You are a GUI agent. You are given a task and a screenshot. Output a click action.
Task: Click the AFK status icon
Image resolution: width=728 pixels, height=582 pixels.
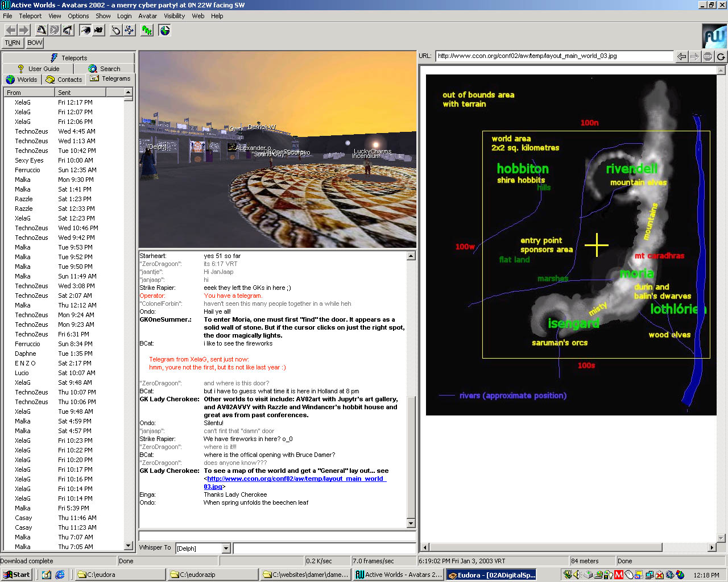[x=147, y=30]
